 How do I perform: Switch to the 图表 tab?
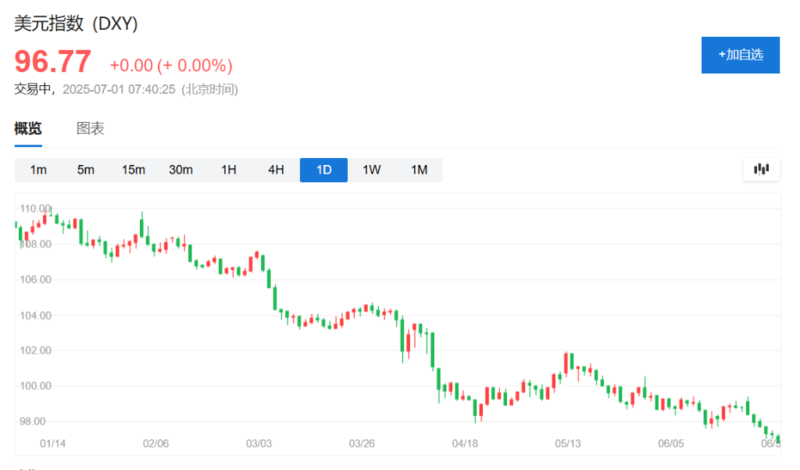[90, 129]
